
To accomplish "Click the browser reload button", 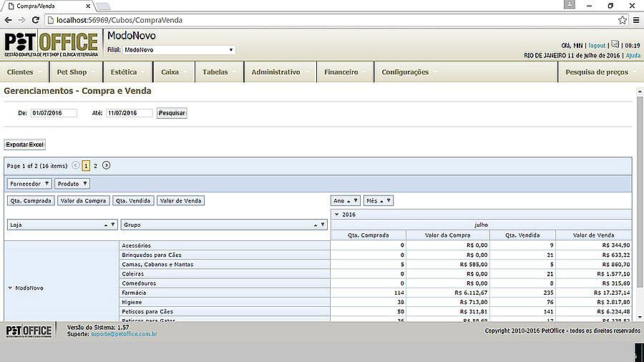I will (x=34, y=20).
